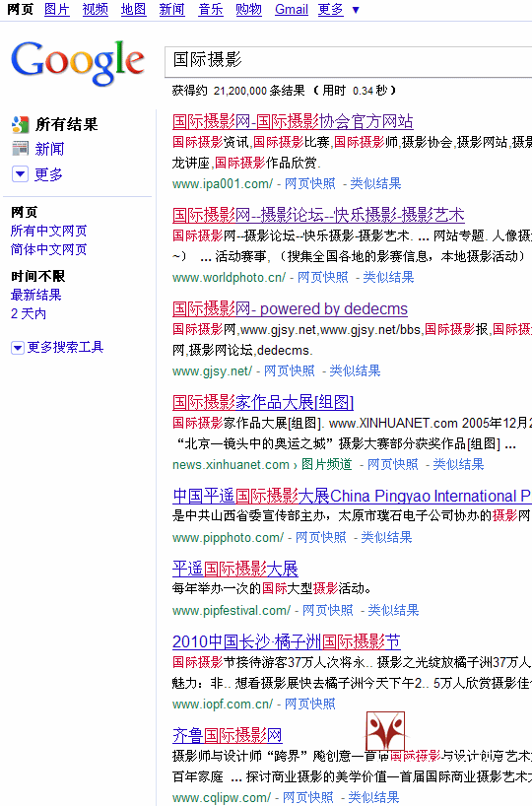The image size is (532, 806).
Task: Open the 更多 text link in top navigation
Action: 330,9
